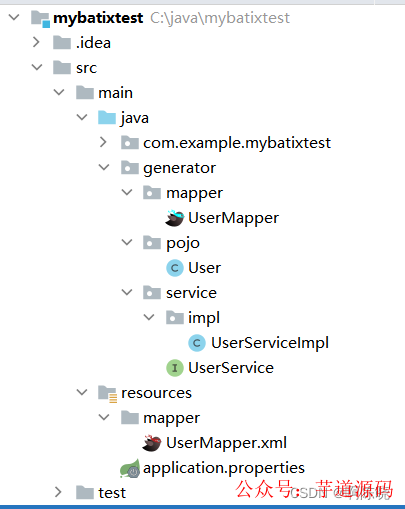Expand the .idea folder
The height and width of the screenshot is (509, 405).
pyautogui.click(x=36, y=42)
